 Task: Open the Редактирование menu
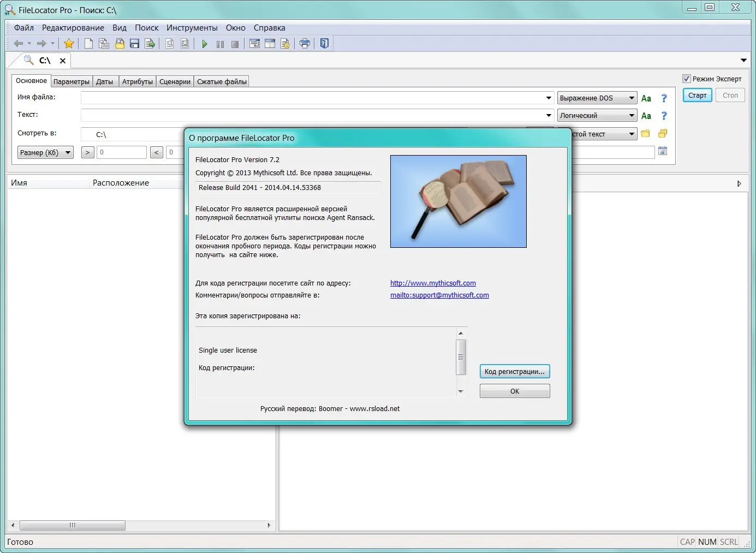click(x=73, y=28)
